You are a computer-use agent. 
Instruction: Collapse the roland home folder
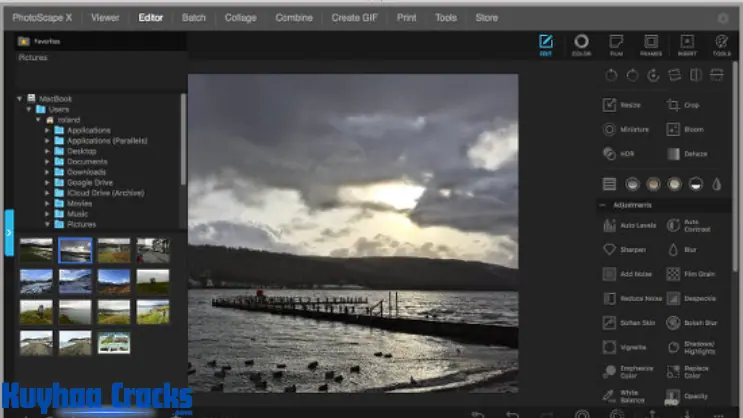click(38, 120)
